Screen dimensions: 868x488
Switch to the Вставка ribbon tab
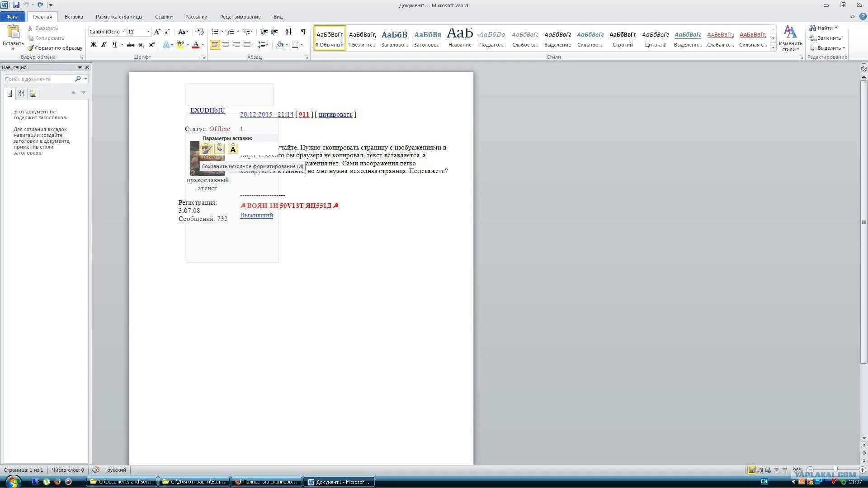(74, 17)
